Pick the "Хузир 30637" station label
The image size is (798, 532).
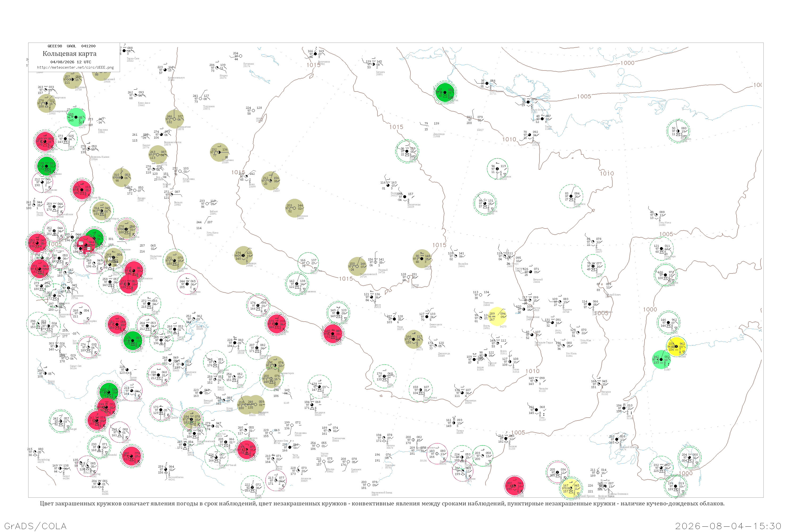click(229, 409)
